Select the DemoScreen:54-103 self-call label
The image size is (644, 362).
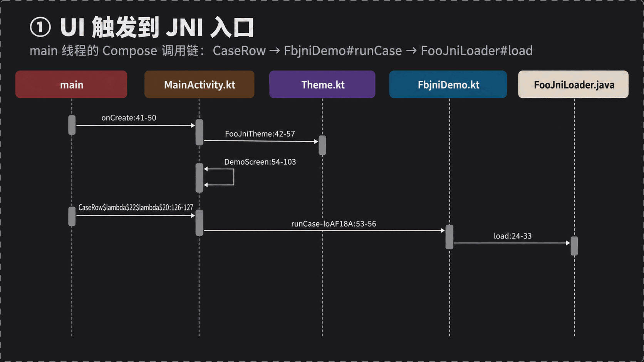click(260, 162)
